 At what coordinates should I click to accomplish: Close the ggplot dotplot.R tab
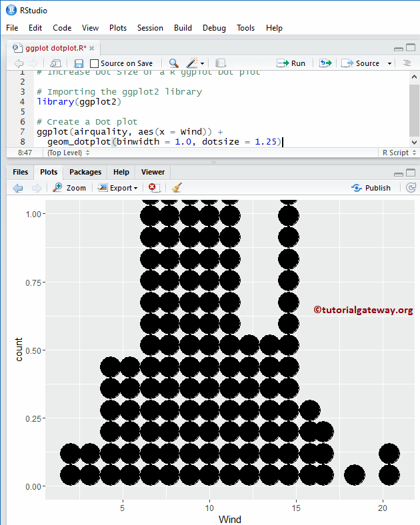coord(92,49)
